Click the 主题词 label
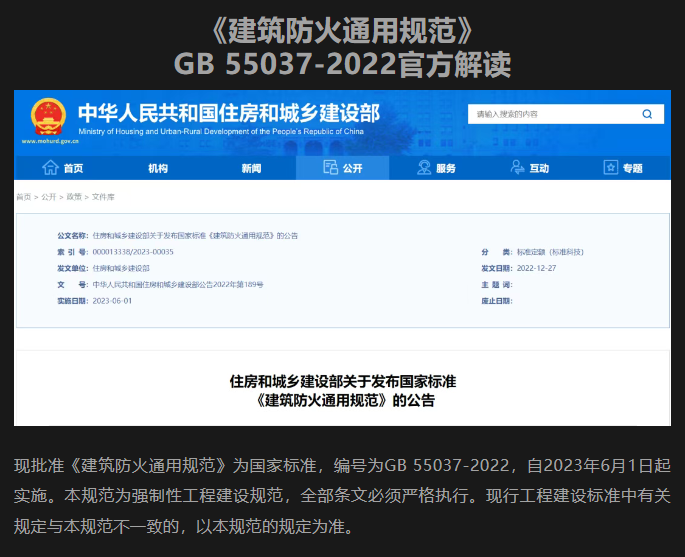This screenshot has height=557, width=685. (497, 285)
